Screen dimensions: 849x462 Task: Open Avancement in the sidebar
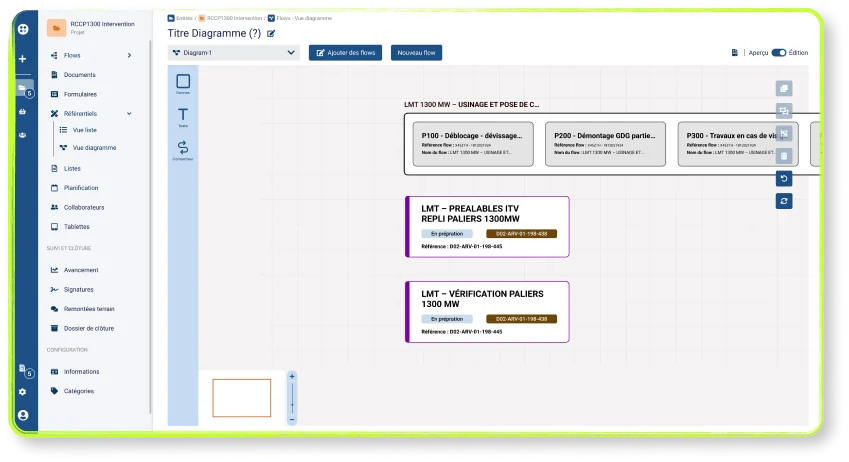pyautogui.click(x=81, y=270)
